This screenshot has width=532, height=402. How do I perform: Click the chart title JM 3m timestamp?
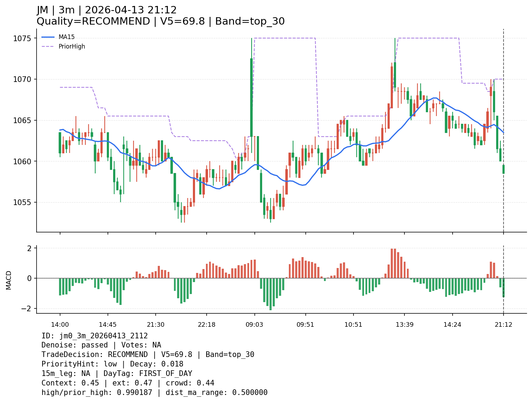pyautogui.click(x=106, y=10)
